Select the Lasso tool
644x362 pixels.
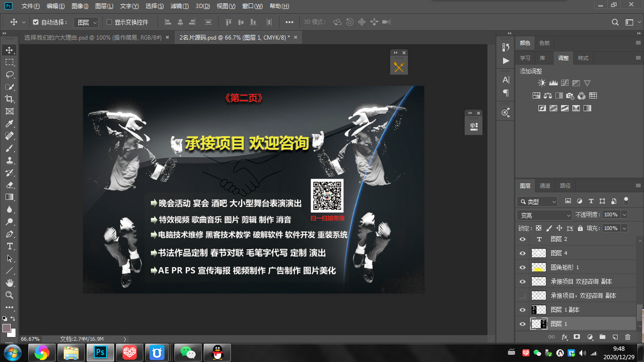pos(9,74)
